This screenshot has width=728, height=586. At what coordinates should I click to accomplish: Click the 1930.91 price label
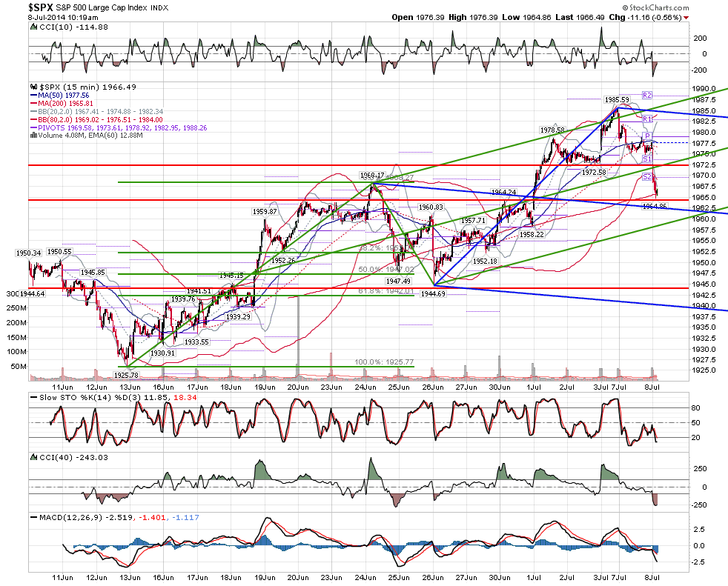(x=162, y=353)
